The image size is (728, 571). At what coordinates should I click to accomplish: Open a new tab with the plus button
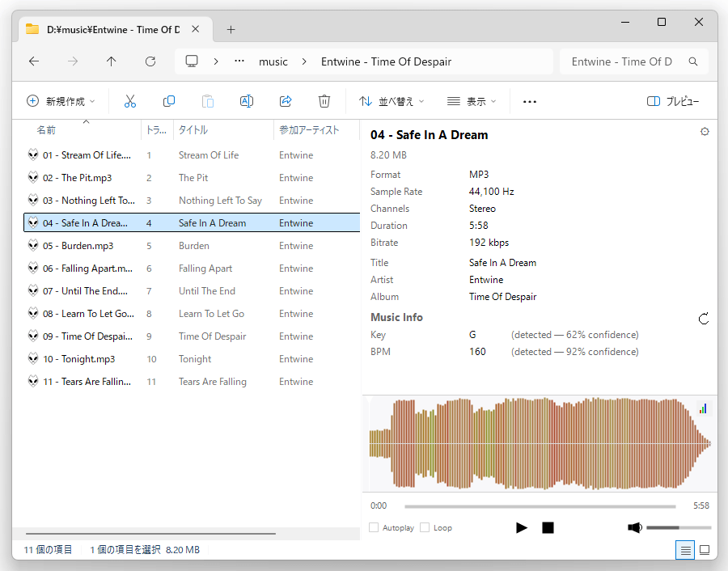coord(231,29)
